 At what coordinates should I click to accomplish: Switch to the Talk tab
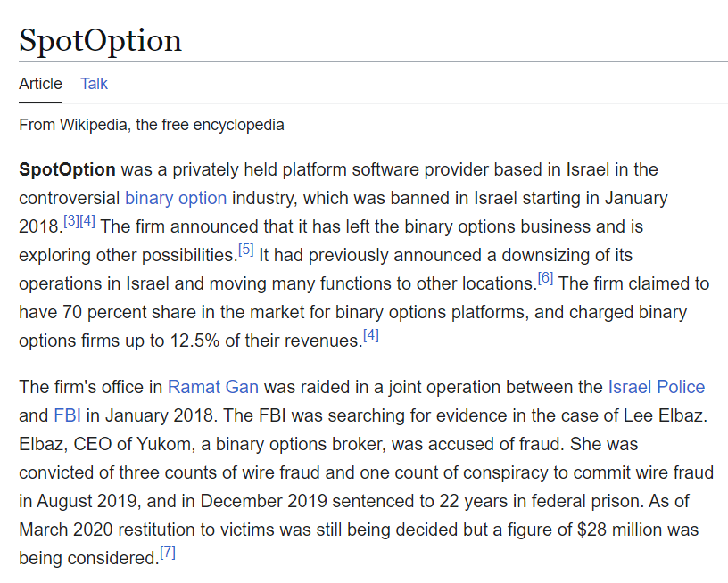[94, 84]
